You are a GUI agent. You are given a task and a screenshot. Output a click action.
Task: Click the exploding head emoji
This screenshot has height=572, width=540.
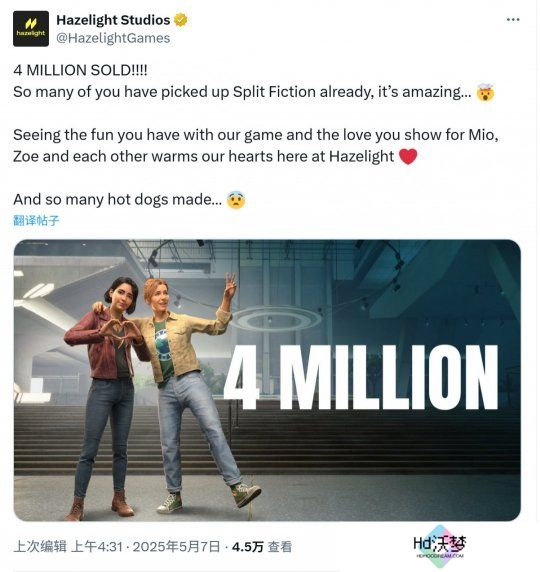(x=485, y=92)
